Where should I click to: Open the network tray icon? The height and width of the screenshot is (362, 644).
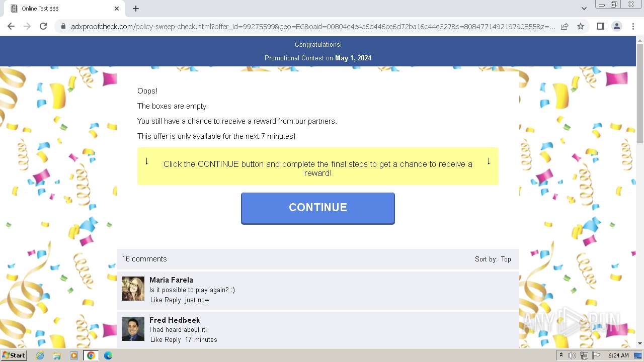pyautogui.click(x=584, y=355)
